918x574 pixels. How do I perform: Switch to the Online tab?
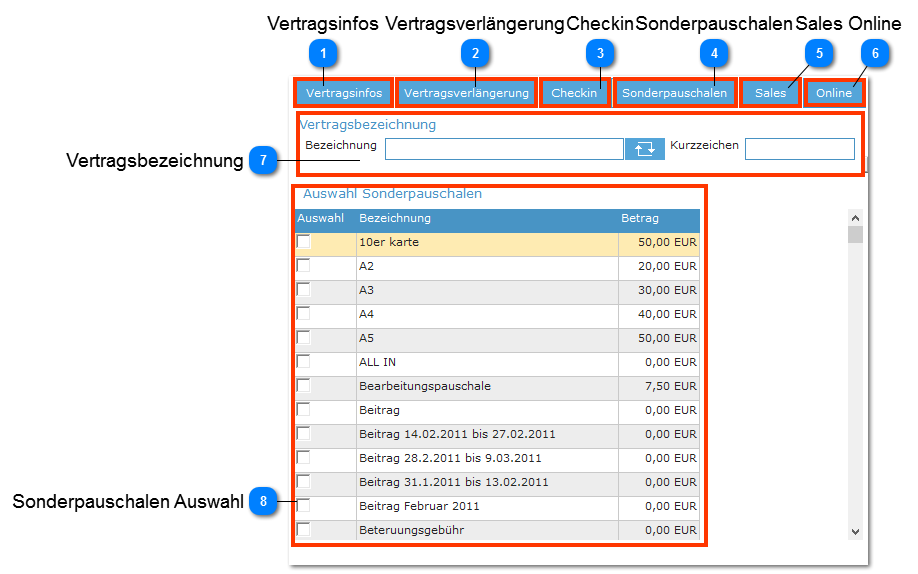point(834,93)
